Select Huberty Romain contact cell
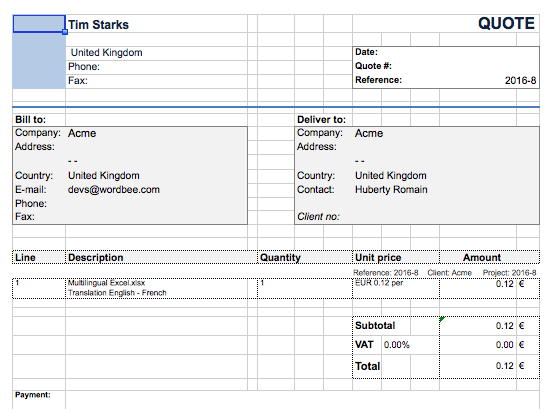This screenshot has width=553, height=409. coord(391,190)
